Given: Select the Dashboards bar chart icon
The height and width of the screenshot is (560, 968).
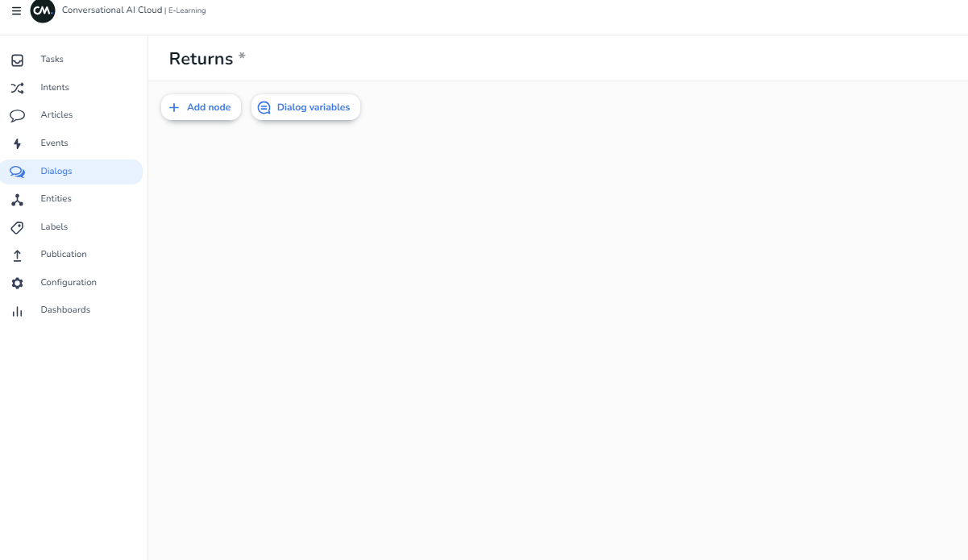Looking at the screenshot, I should tap(17, 309).
